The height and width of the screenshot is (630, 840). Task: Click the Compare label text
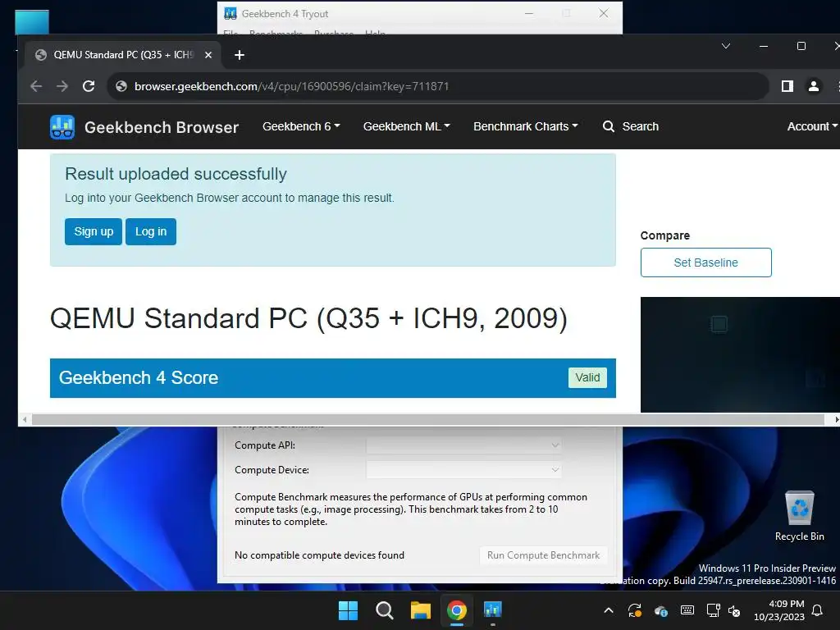tap(664, 235)
